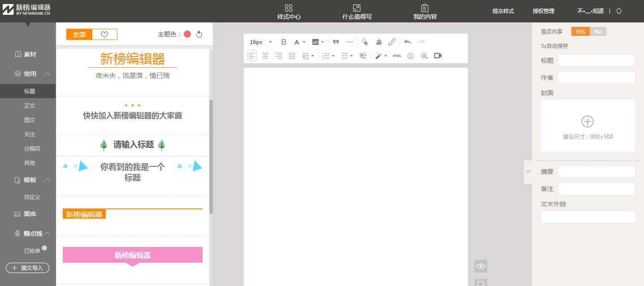Screen dimensions: 644x286
Task: Set sharing to No
Action: pos(598,31)
